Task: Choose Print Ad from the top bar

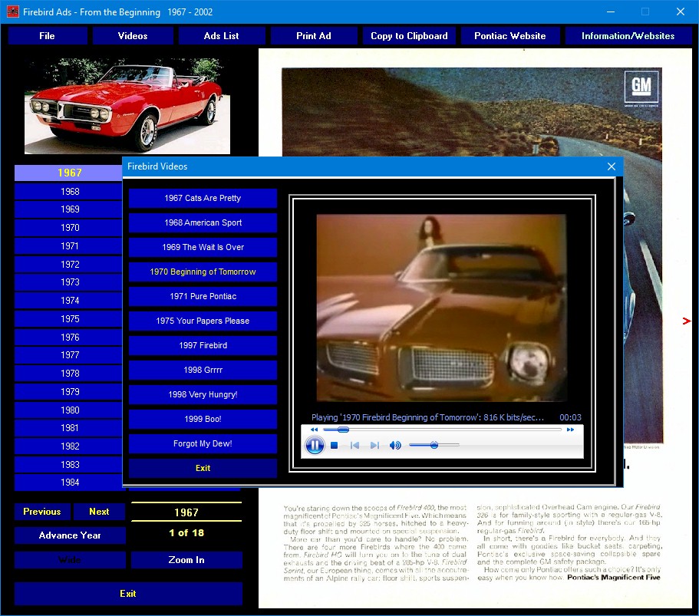Action: (x=313, y=35)
